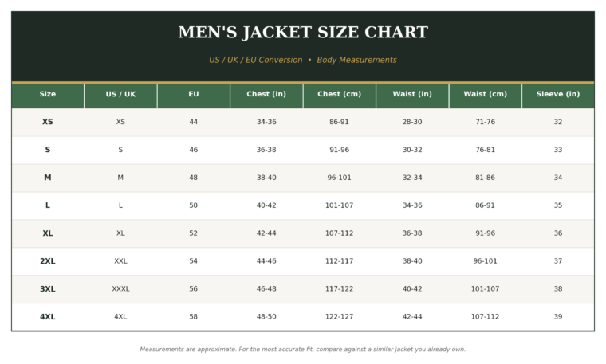Select the Waist (in) column header
Image resolution: width=606 pixels, height=364 pixels.
[x=412, y=94]
